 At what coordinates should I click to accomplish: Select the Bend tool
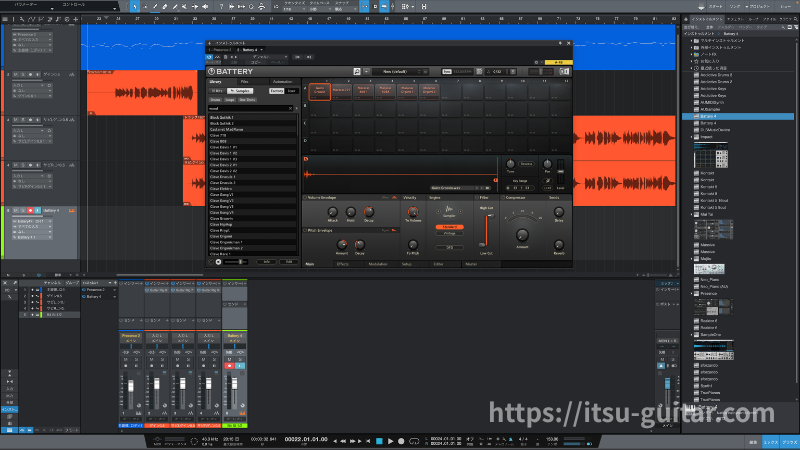pos(195,7)
